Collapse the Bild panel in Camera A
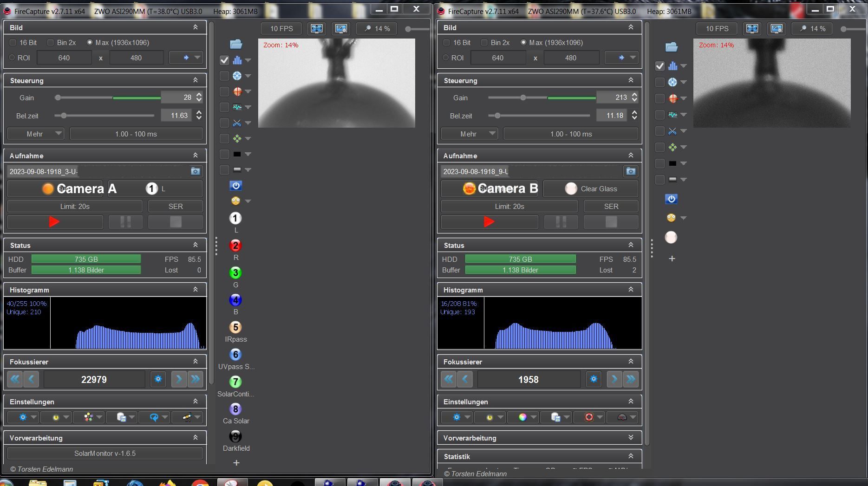This screenshot has height=486, width=868. point(196,27)
